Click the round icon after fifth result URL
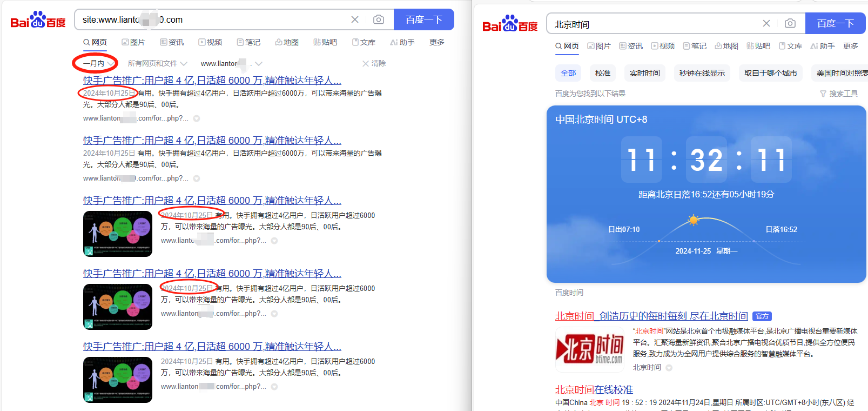The width and height of the screenshot is (868, 411). click(x=274, y=387)
